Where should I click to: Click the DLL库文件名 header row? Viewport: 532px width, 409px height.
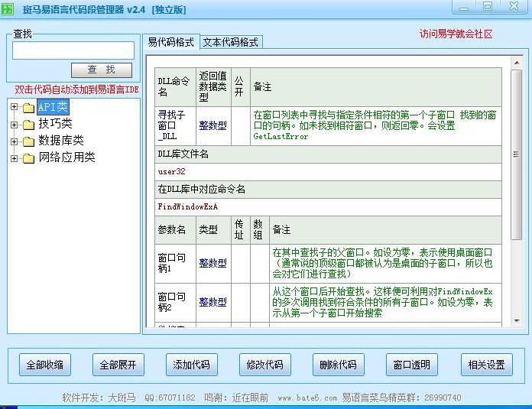(x=328, y=154)
